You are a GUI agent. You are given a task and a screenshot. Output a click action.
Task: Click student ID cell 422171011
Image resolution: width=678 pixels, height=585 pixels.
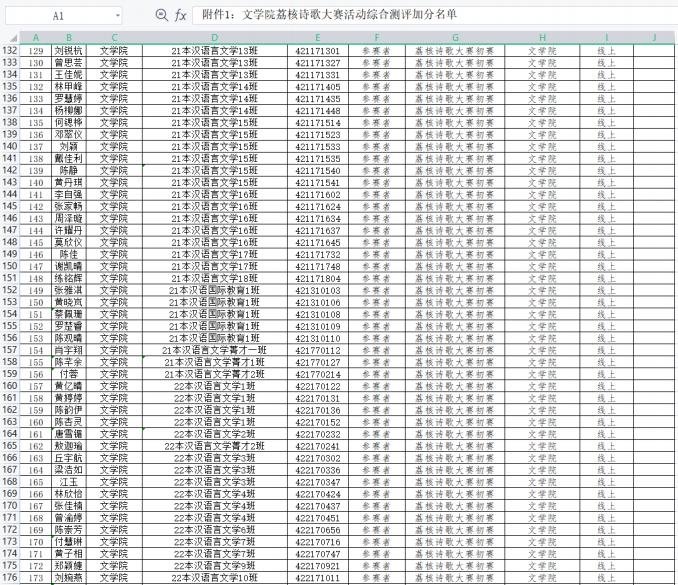coord(318,578)
